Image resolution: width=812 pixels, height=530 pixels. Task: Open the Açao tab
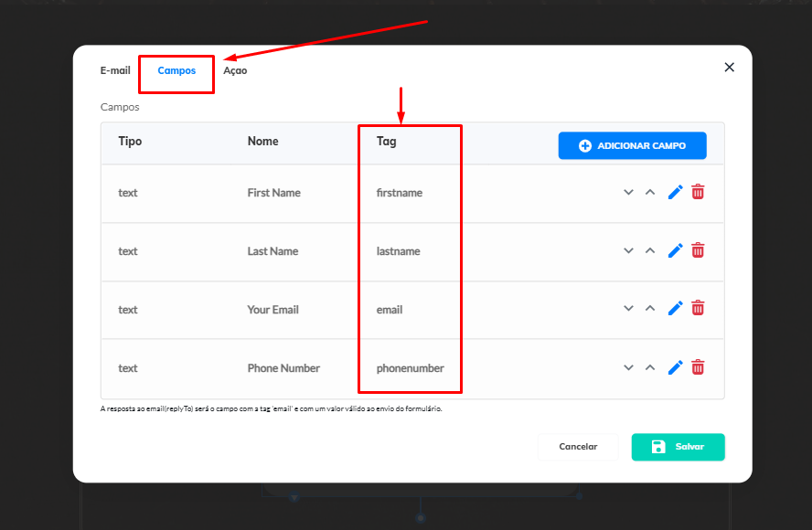235,70
